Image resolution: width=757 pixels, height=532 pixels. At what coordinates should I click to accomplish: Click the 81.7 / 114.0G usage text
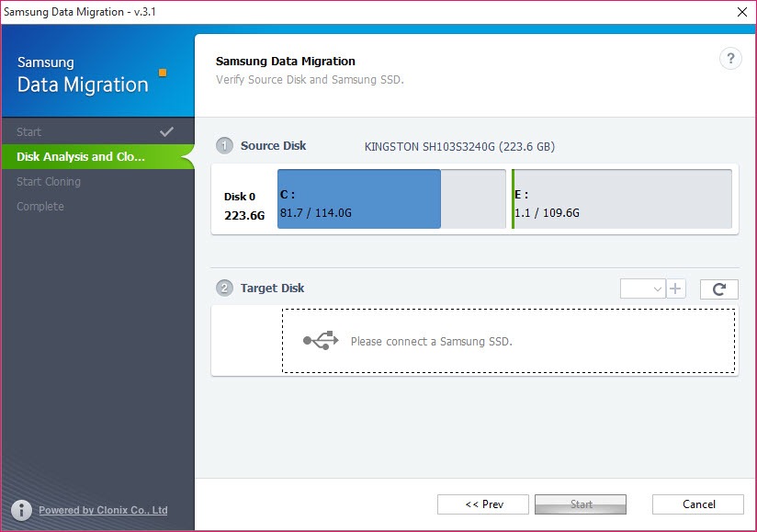coord(316,213)
